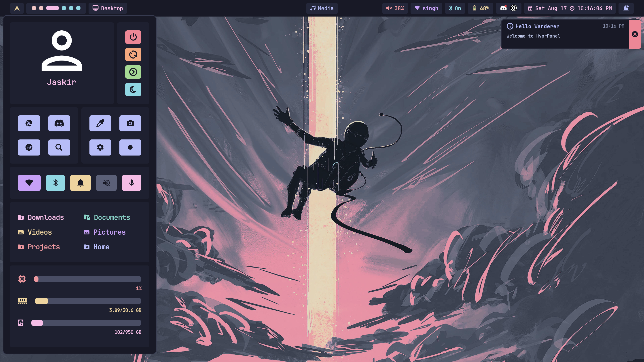
Task: Take a screenshot with the camera shortcut
Action: click(130, 123)
